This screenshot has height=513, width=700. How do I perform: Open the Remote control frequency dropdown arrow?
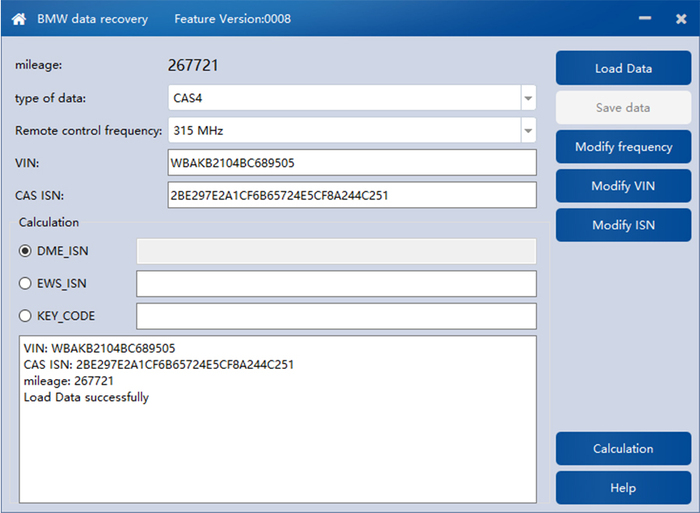[528, 131]
